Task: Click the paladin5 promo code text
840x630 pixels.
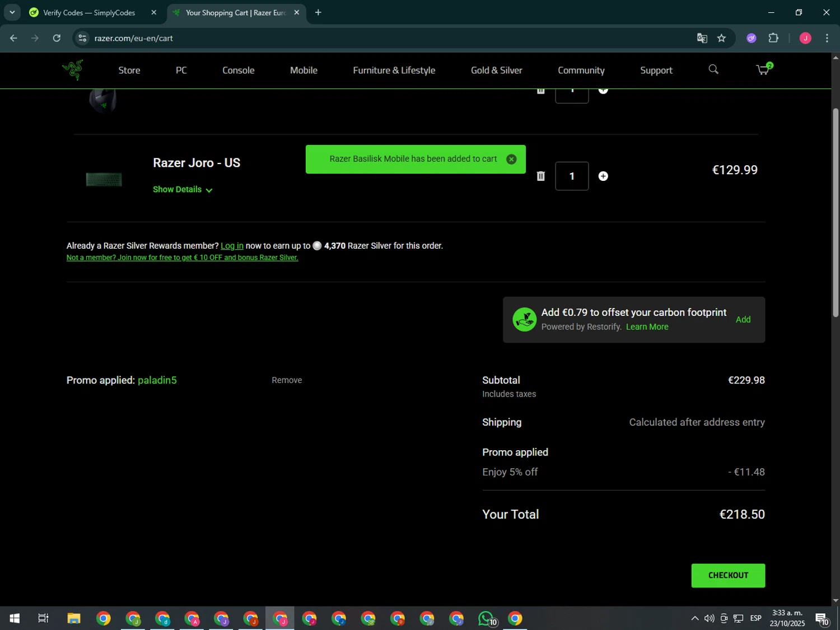Action: [157, 380]
